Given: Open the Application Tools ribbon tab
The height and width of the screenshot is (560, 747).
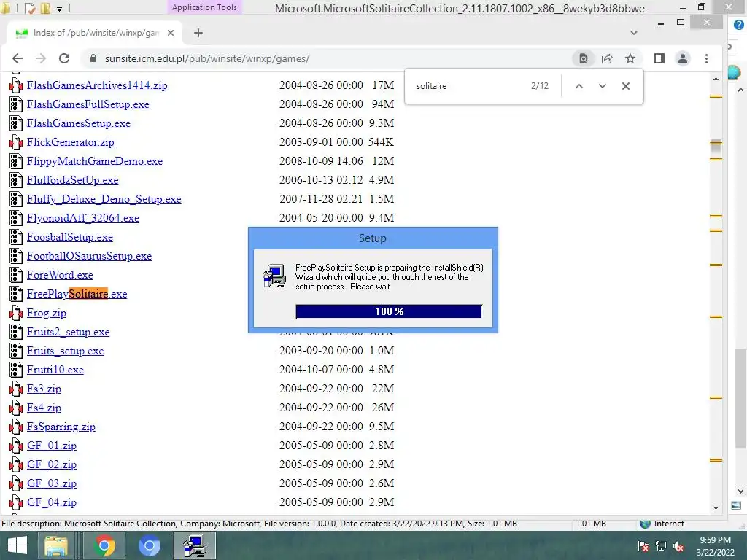Looking at the screenshot, I should [x=204, y=7].
